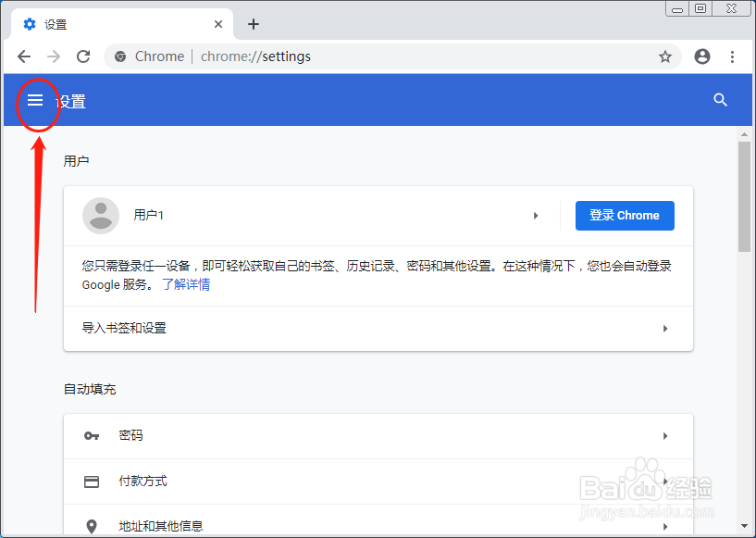Click the 登录 Chrome button
756x538 pixels.
coord(625,215)
